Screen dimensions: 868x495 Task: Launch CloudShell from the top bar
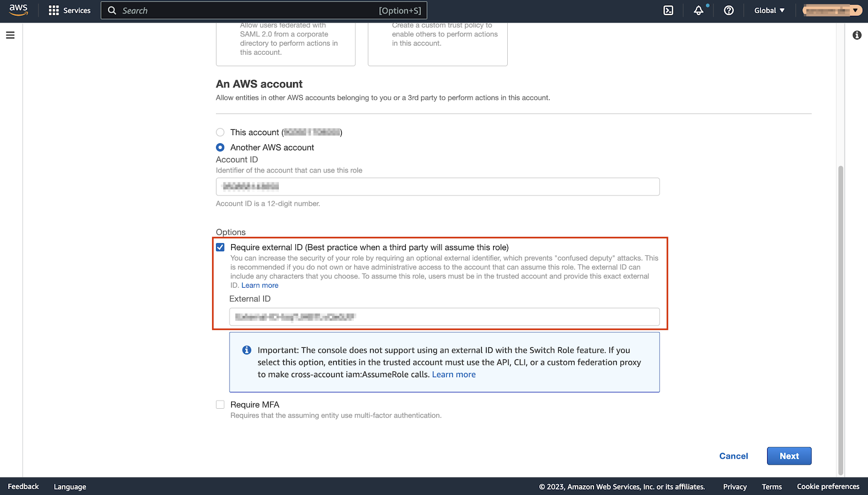point(668,10)
